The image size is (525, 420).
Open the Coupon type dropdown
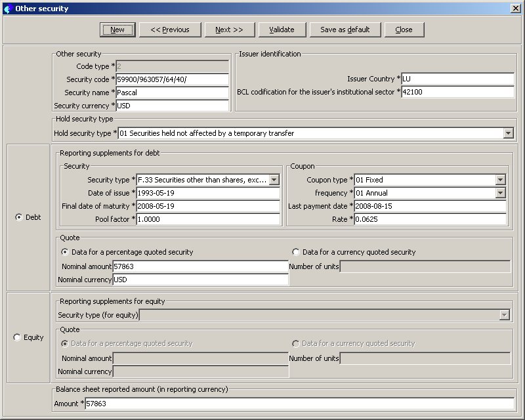[x=501, y=180]
